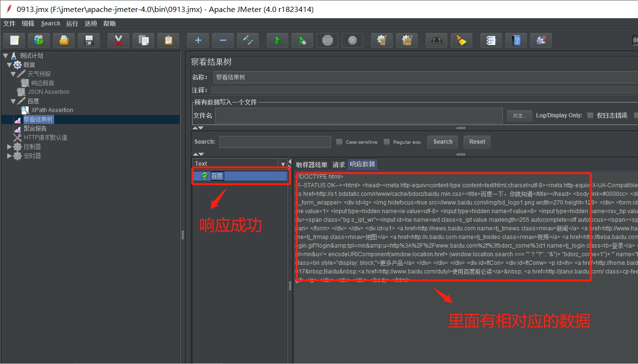The width and height of the screenshot is (638, 364).
Task: Select the 断言 thread group node
Action: pyautogui.click(x=29, y=65)
